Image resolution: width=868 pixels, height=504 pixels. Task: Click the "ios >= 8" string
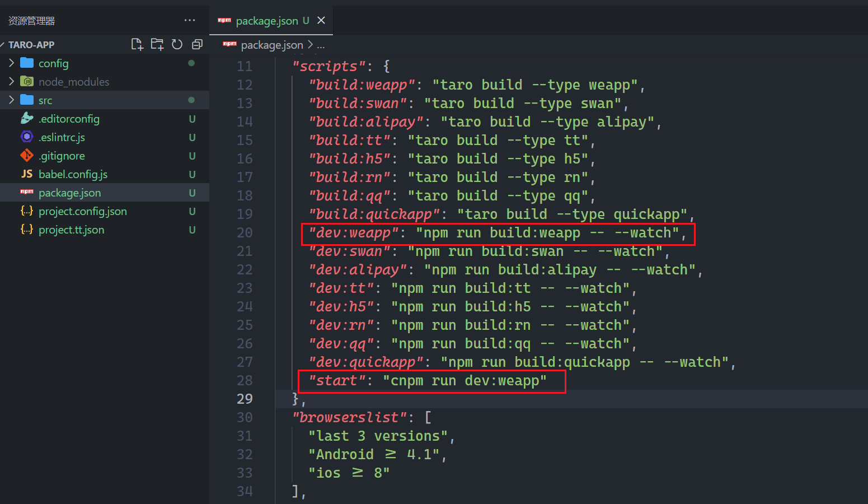(x=349, y=473)
